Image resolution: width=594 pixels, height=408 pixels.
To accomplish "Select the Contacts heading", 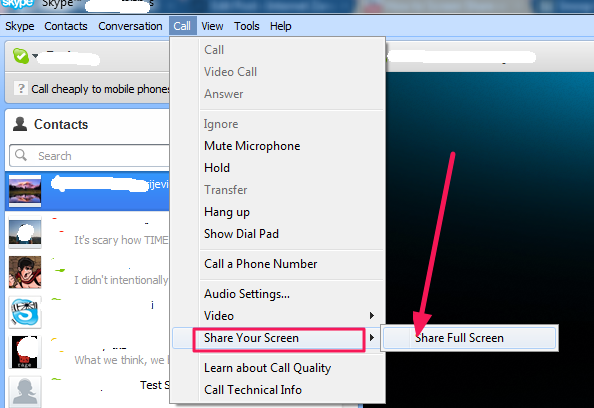I will pos(61,124).
